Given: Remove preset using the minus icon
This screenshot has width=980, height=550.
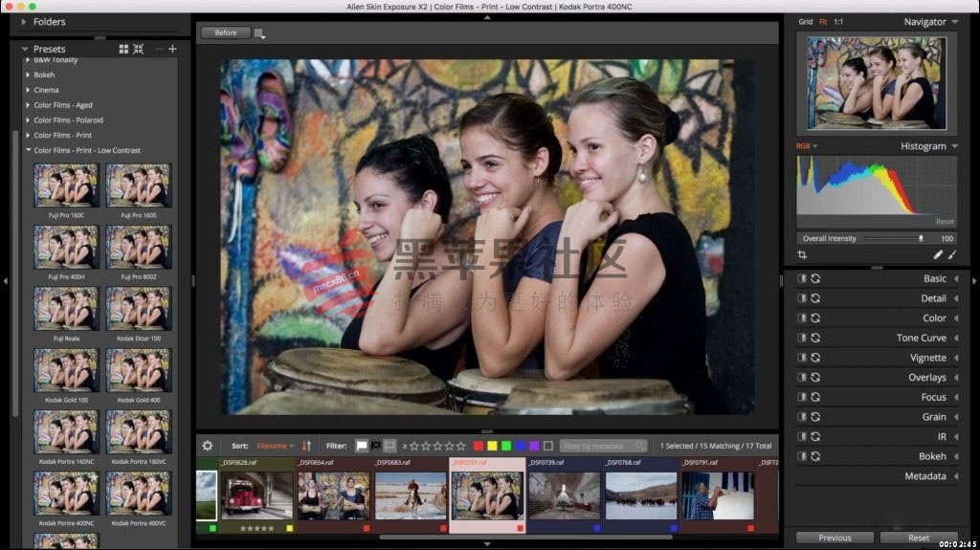Looking at the screenshot, I should tap(160, 49).
